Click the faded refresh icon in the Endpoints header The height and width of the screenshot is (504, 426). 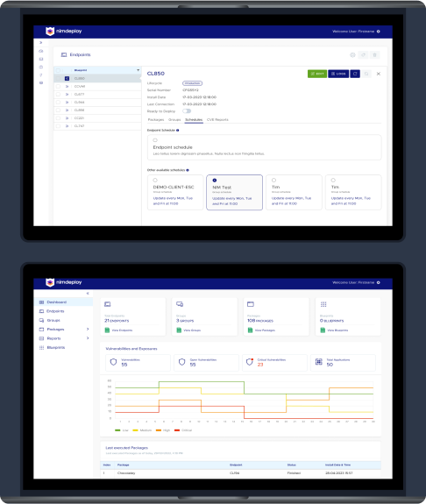point(363,55)
